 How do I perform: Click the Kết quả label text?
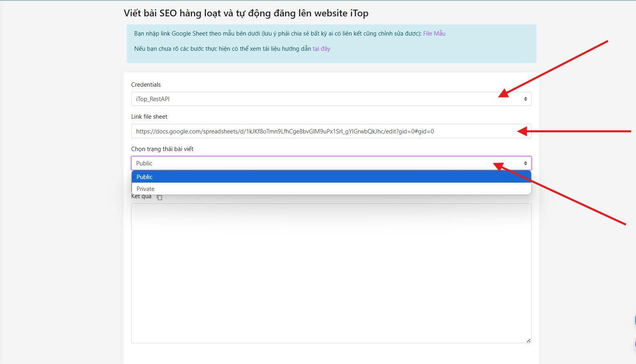141,197
